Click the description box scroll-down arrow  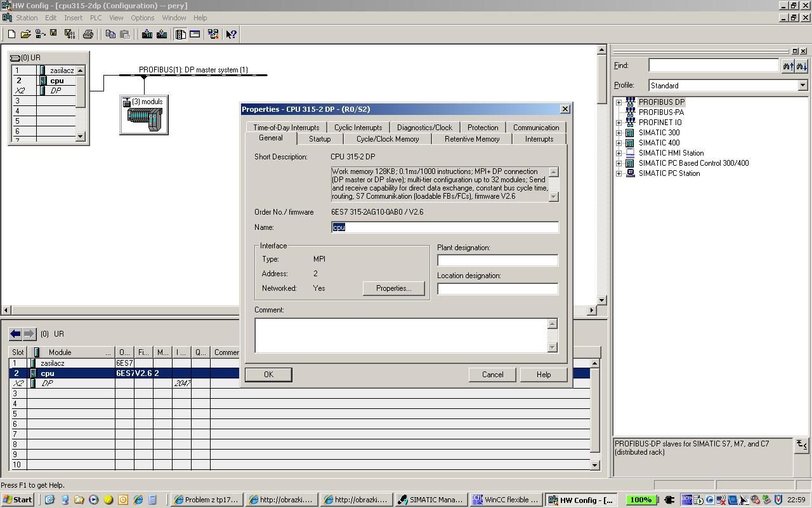pyautogui.click(x=553, y=197)
